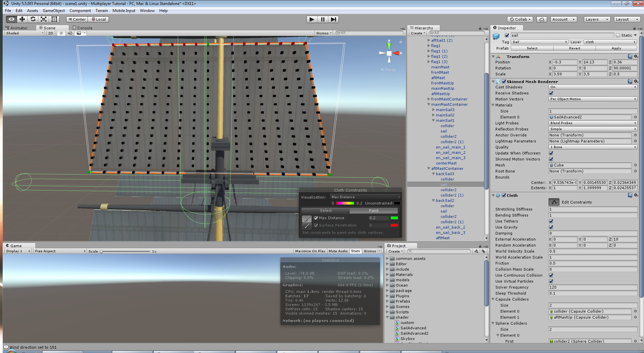Click the Edit Constraints button in Cloth
Viewport: 644px width, 353px height.
click(554, 202)
